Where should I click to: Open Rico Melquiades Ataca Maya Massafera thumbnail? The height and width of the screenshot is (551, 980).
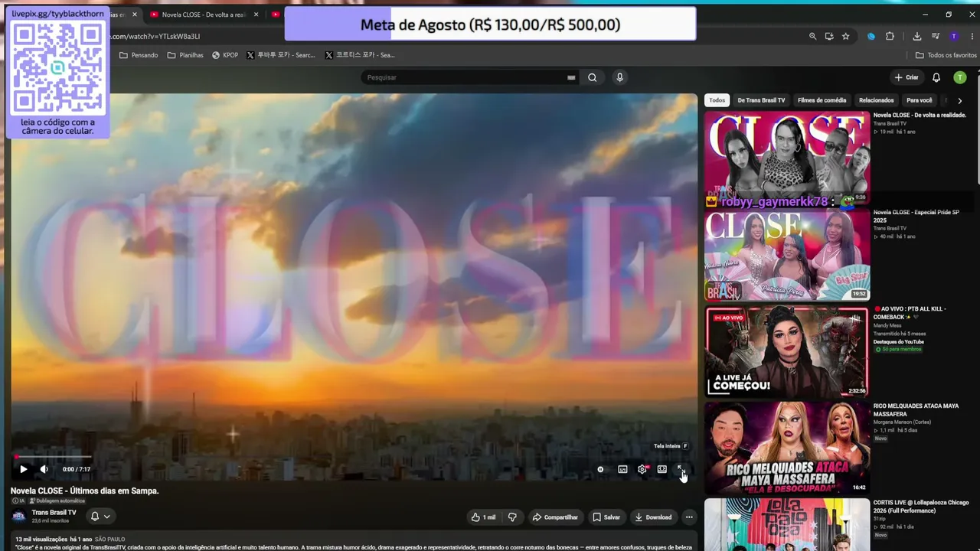coord(787,448)
